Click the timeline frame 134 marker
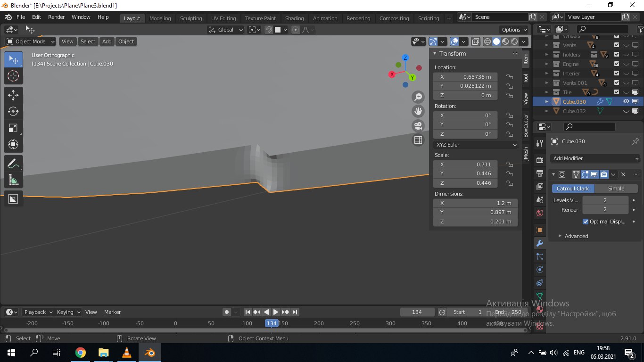 tap(272, 323)
